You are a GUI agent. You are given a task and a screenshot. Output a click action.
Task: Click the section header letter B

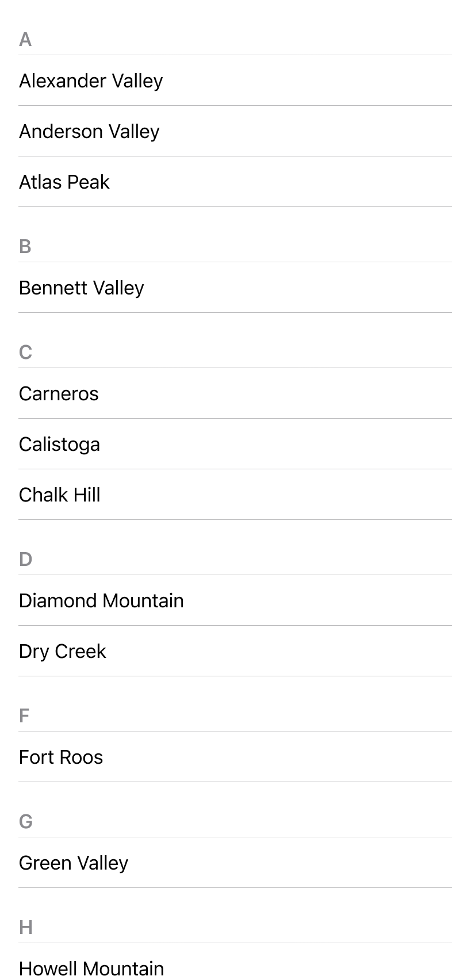pyautogui.click(x=25, y=247)
